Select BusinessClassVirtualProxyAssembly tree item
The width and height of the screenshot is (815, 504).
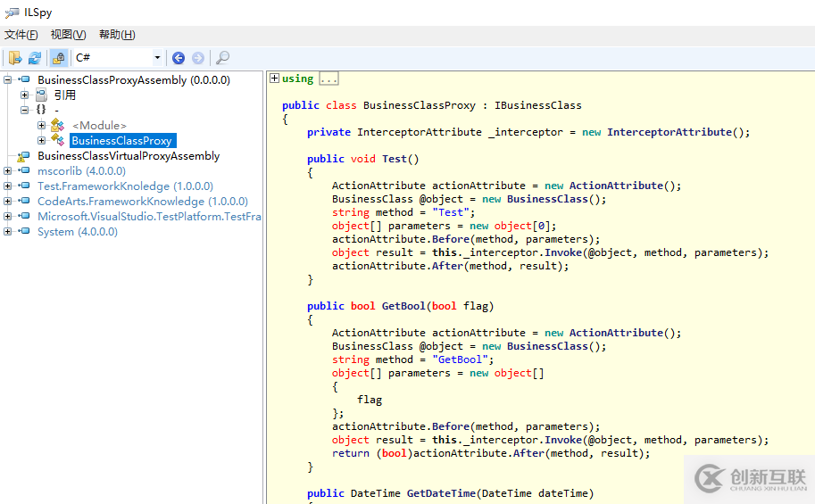[x=129, y=156]
